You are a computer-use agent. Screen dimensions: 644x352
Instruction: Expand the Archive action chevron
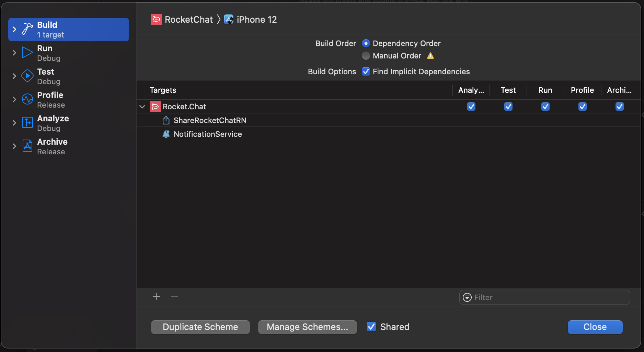point(14,146)
